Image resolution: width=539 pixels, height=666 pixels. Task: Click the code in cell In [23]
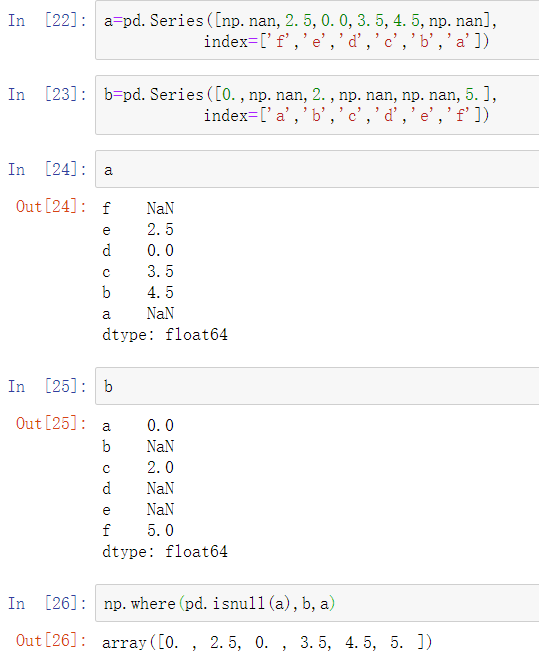point(300,105)
